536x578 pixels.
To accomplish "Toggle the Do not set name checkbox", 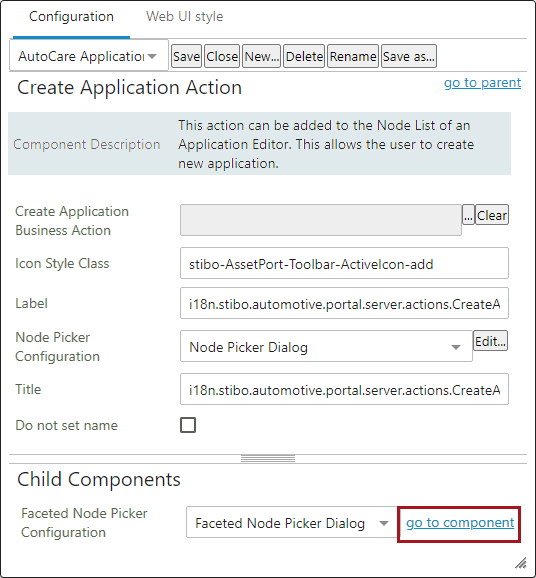I will pos(188,425).
